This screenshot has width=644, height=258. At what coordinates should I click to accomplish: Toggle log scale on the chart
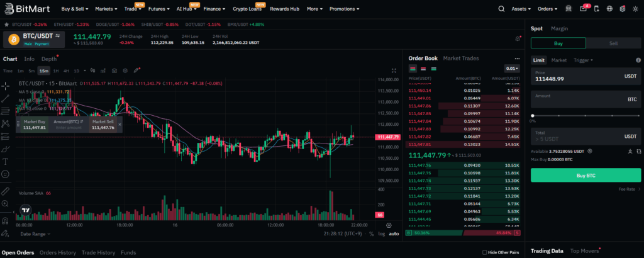click(382, 233)
